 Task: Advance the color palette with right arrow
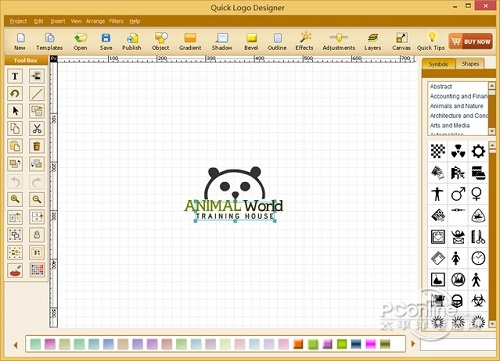point(413,344)
